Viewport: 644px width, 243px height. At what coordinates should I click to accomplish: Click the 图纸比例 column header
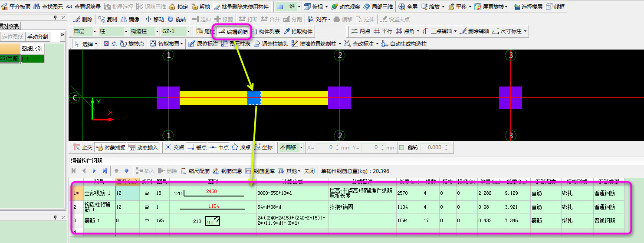(x=32, y=48)
